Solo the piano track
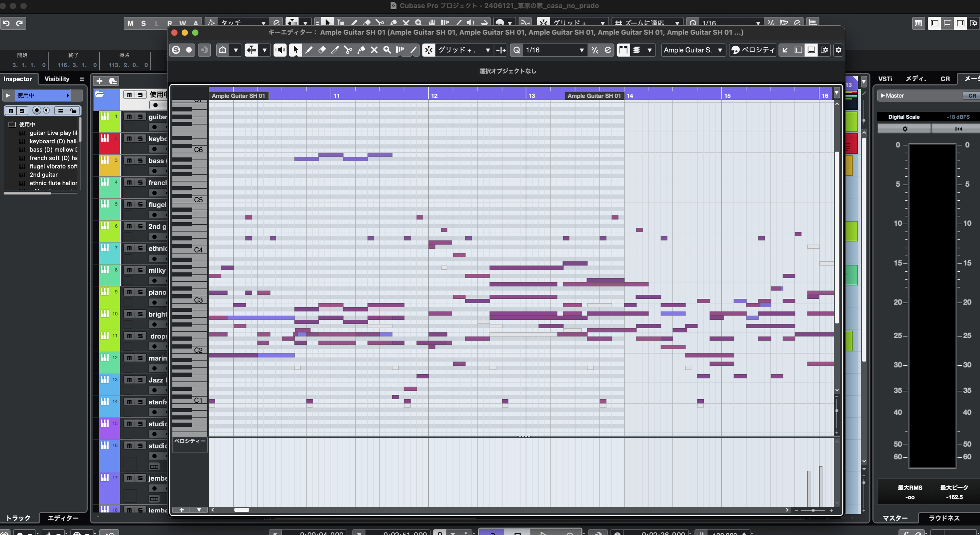The height and width of the screenshot is (535, 980). [140, 292]
